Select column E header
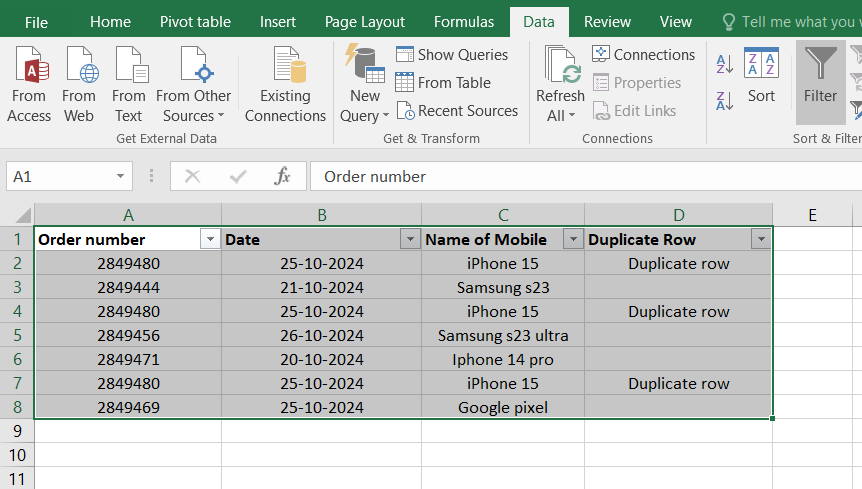 point(813,215)
